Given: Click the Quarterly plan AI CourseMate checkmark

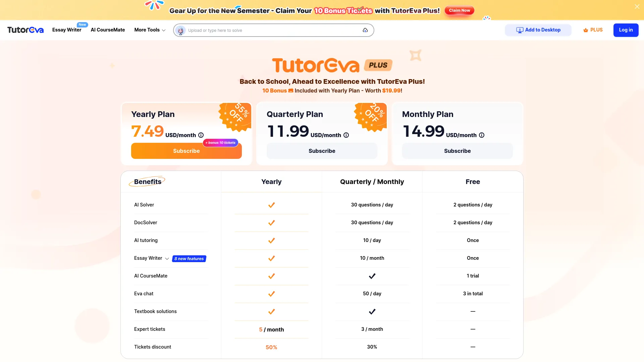Looking at the screenshot, I should [372, 276].
